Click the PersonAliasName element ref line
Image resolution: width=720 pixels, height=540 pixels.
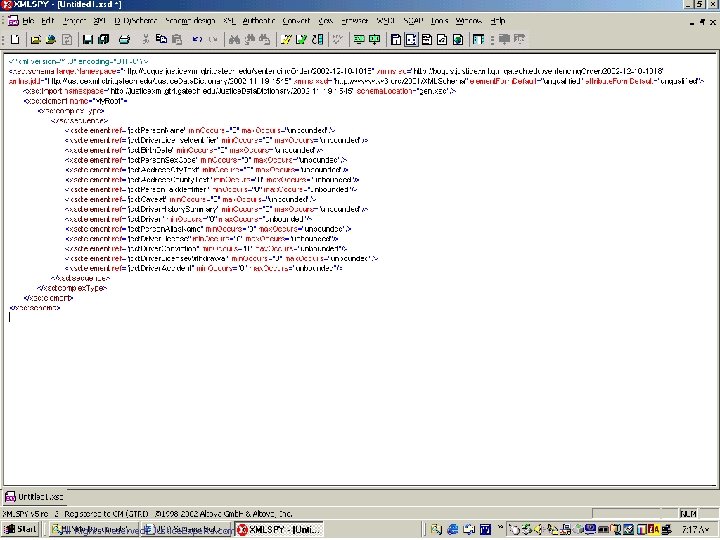(208, 229)
